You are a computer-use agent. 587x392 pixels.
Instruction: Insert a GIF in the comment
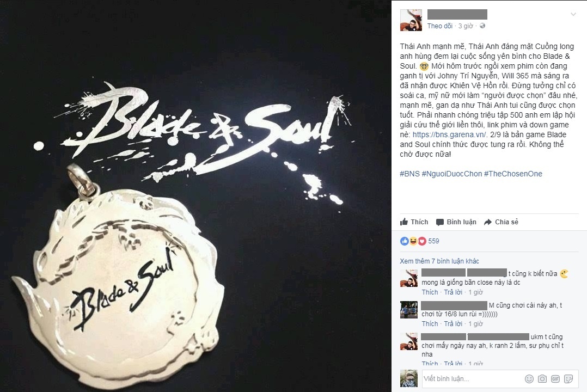(x=555, y=379)
